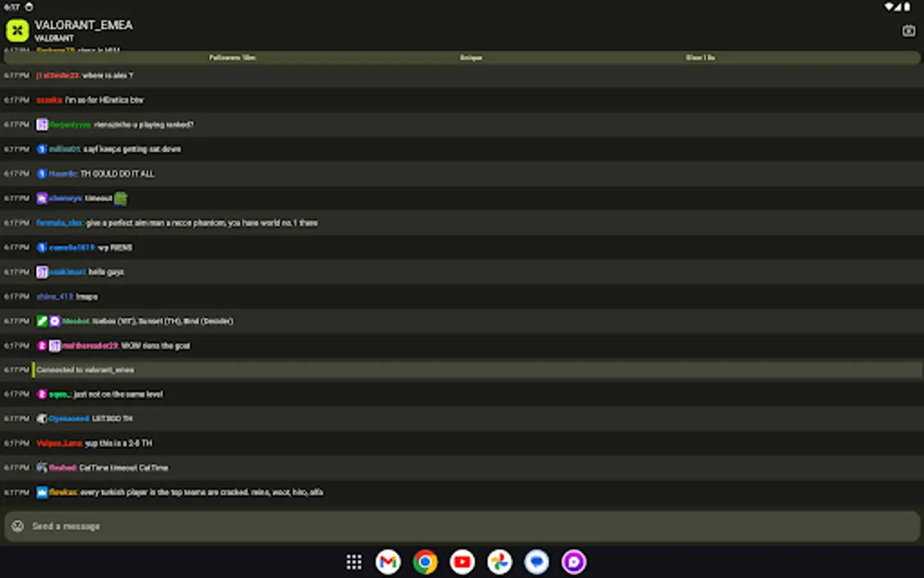This screenshot has width=924, height=578.
Task: Tap the badge on the 'LETSGO TH' row
Action: click(x=42, y=419)
